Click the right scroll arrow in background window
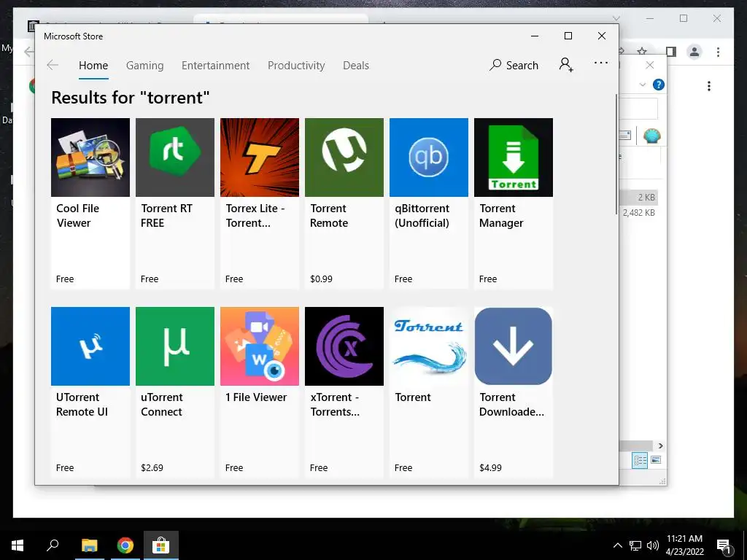The height and width of the screenshot is (560, 747). (x=660, y=446)
